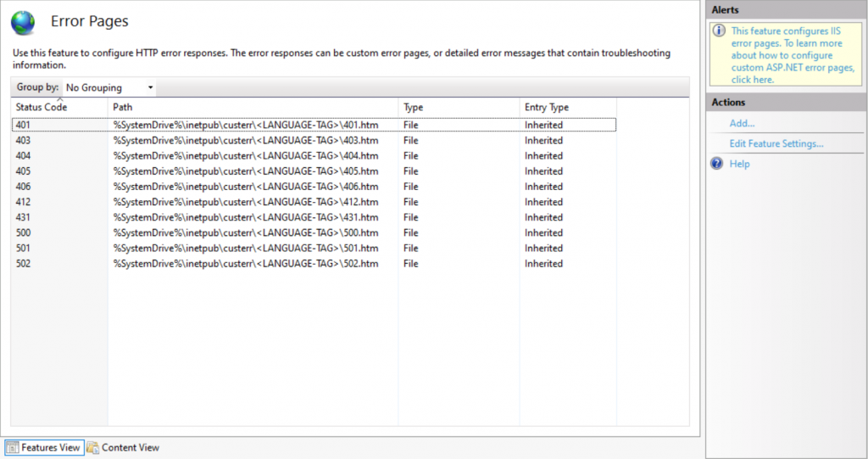Select the 412 status code row
This screenshot has height=459, width=868.
point(314,202)
